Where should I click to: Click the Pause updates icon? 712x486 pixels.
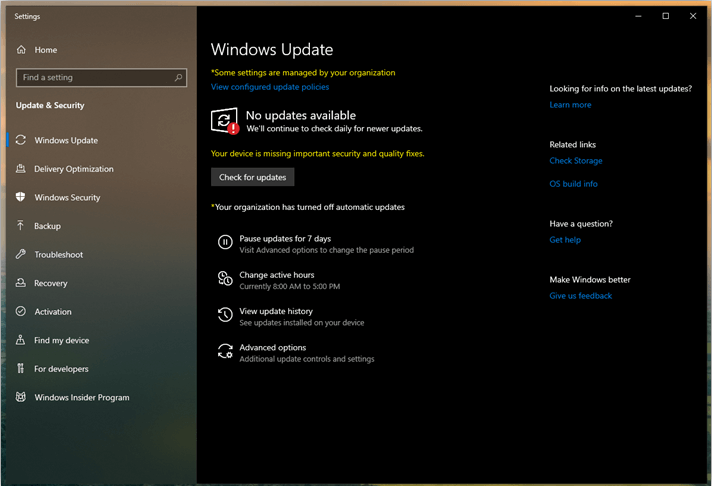225,242
